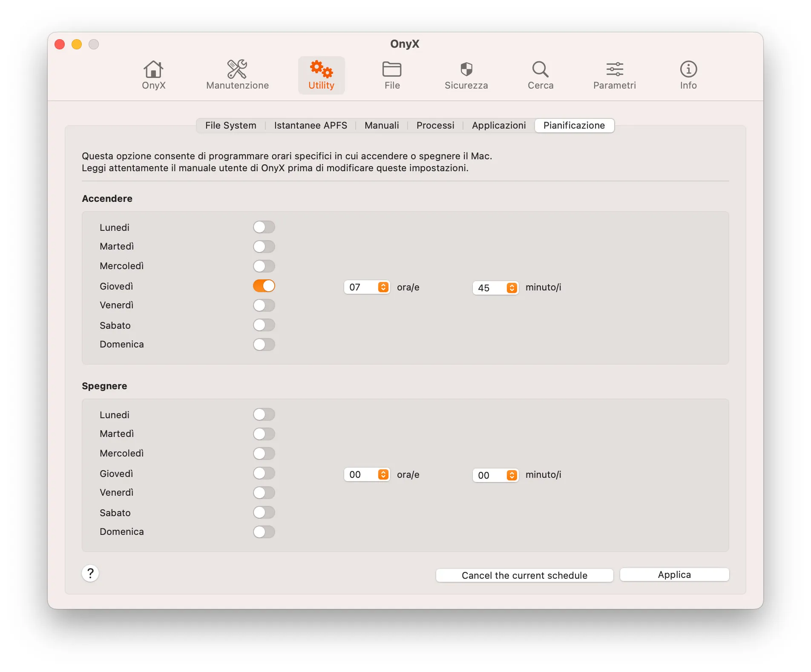The image size is (811, 672).
Task: Open the Accendere minute dropdown showing 45
Action: coord(495,288)
